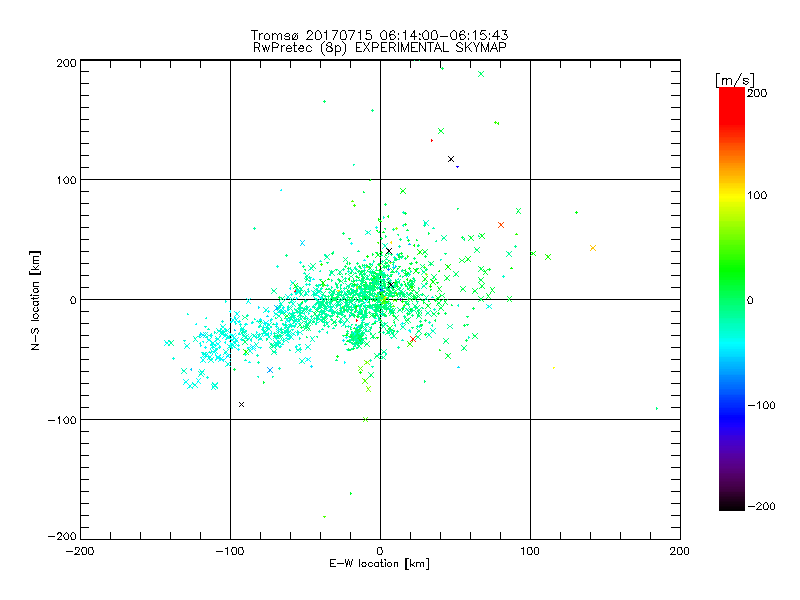Click the red cross marker below the horizontal zero line

coord(413,339)
